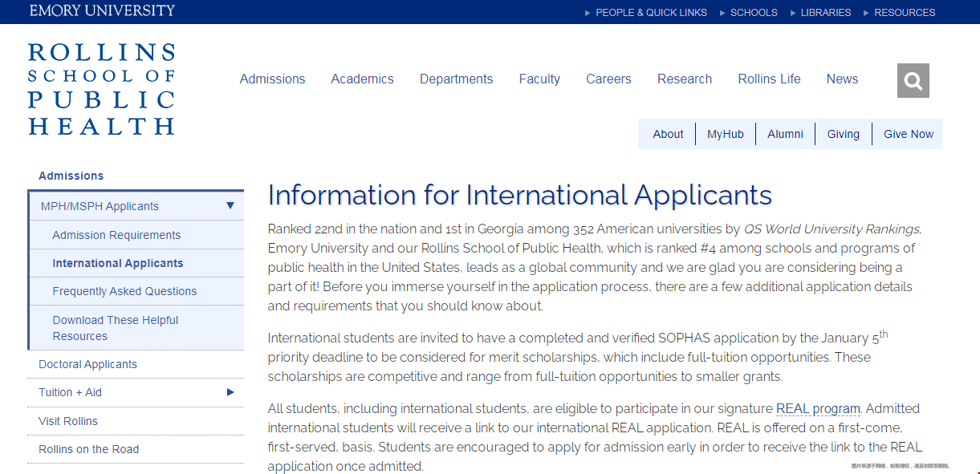Click the Emory University wordmark
The width and height of the screenshot is (980, 474).
click(x=102, y=10)
